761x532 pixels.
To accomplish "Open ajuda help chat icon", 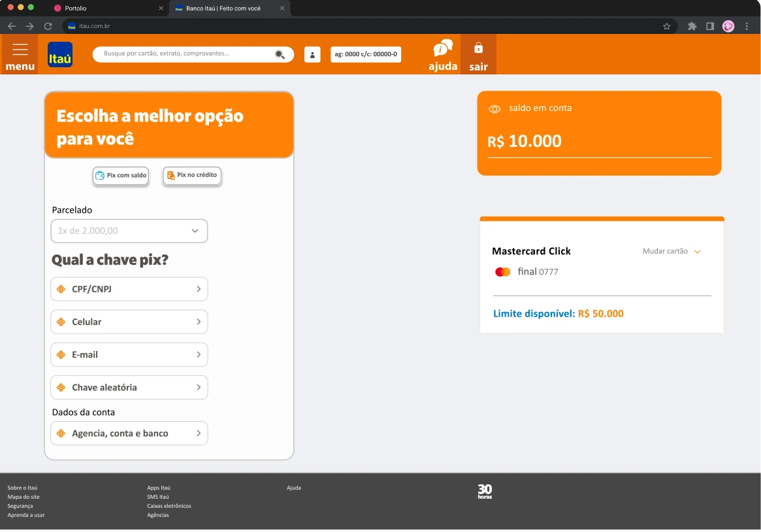I will [x=443, y=48].
